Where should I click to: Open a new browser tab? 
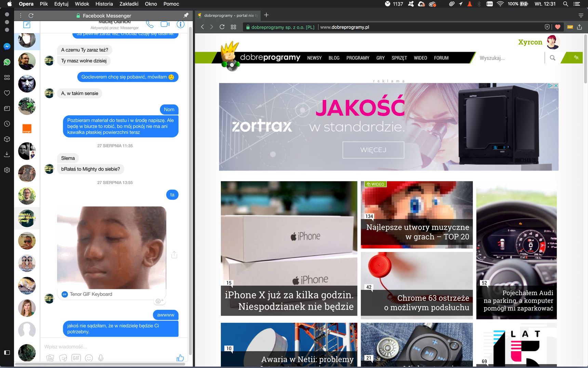coord(266,15)
